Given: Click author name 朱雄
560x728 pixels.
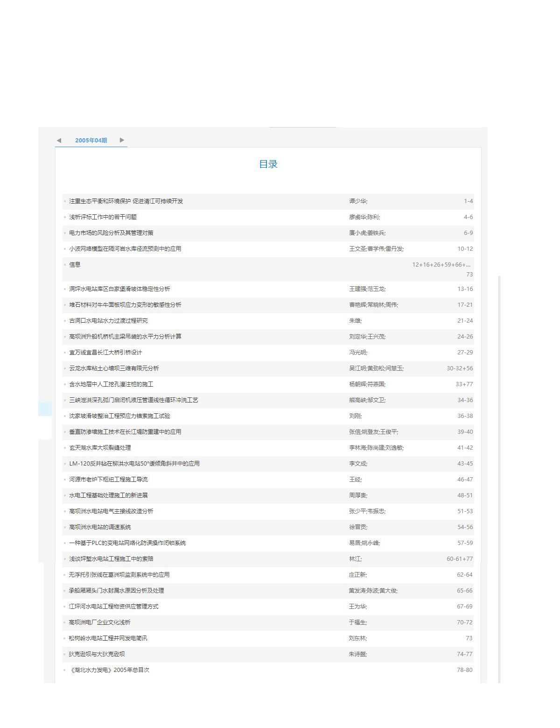Looking at the screenshot, I should (x=356, y=321).
